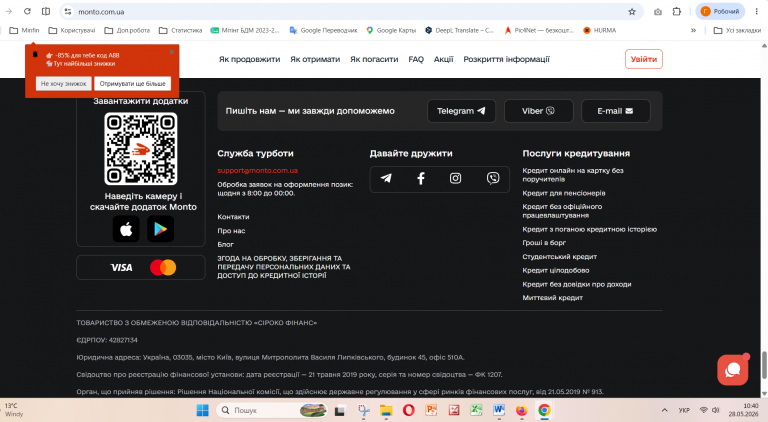
Task: Click the page vertical scrollbar thumb
Action: [x=764, y=365]
